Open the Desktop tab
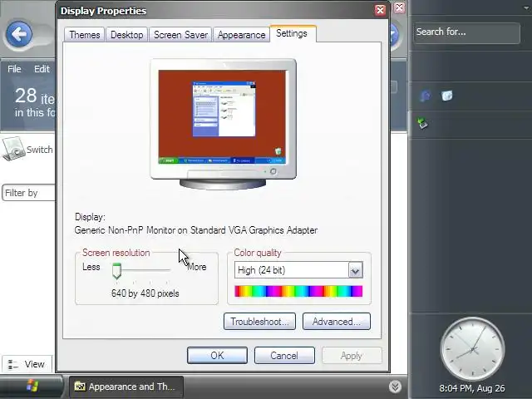The width and height of the screenshot is (532, 399). point(126,35)
